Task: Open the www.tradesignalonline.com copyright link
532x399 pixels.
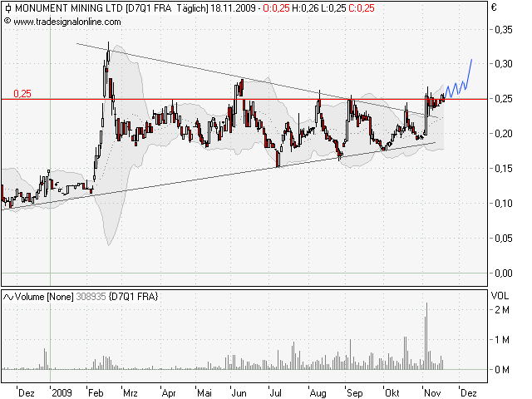Action: (67, 22)
